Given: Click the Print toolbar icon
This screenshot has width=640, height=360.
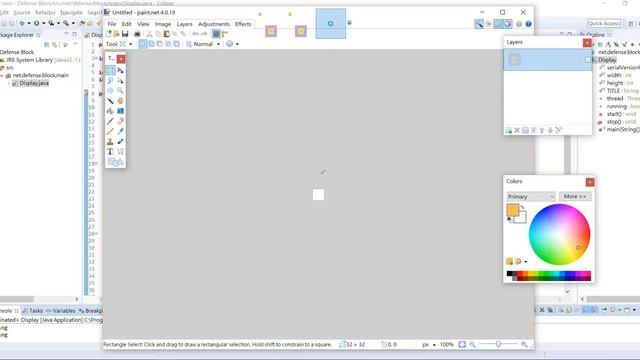Looking at the screenshot, I should (138, 34).
